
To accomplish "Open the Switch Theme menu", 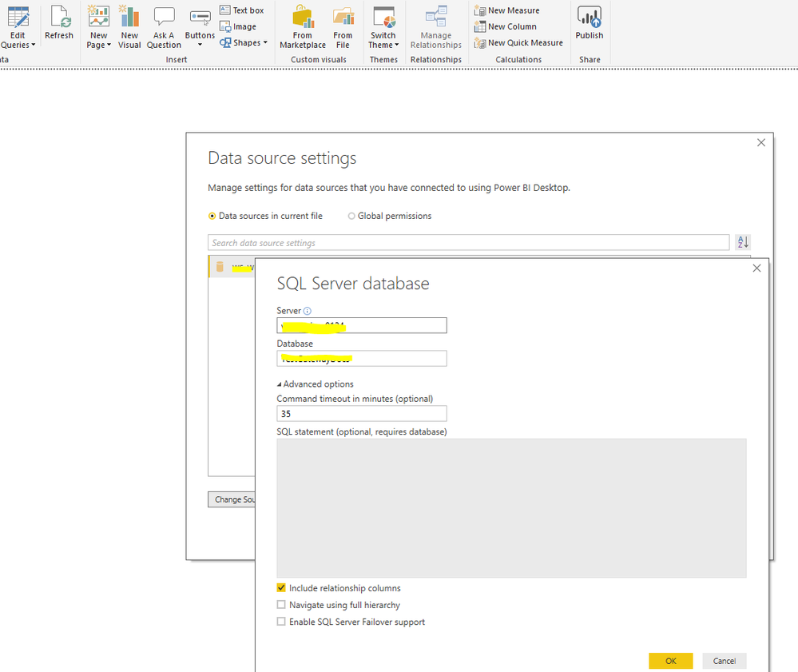I will [383, 26].
